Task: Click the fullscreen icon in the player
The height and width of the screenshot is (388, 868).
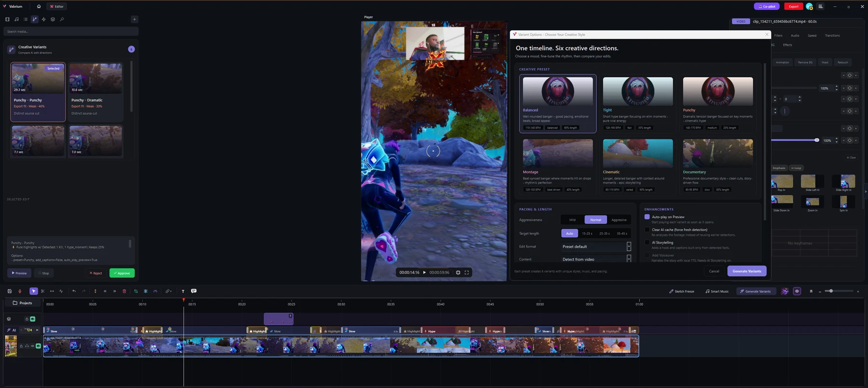Action: click(x=467, y=272)
